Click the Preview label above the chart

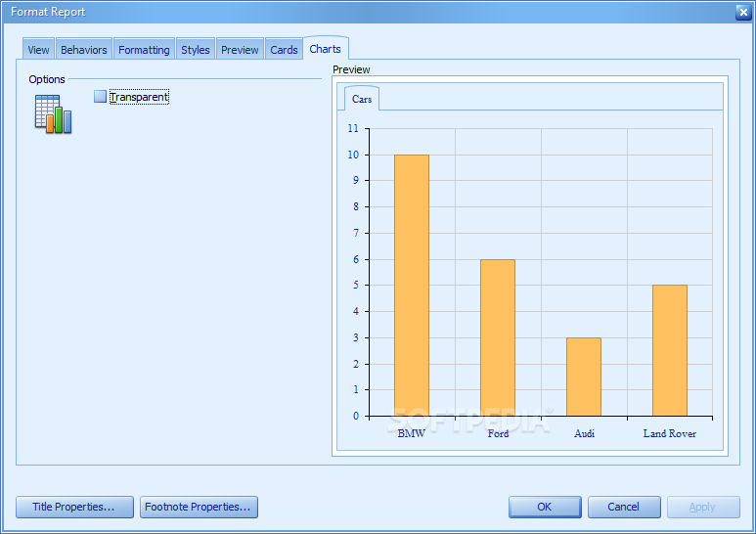click(x=351, y=69)
